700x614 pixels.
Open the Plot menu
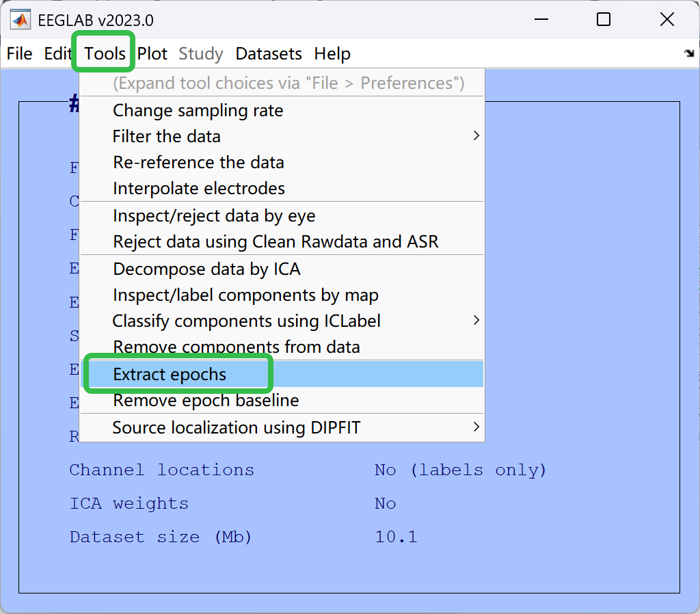point(152,53)
